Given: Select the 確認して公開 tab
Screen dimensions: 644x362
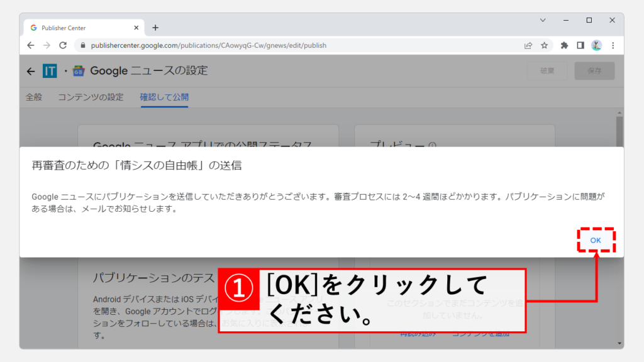Looking at the screenshot, I should (x=164, y=97).
